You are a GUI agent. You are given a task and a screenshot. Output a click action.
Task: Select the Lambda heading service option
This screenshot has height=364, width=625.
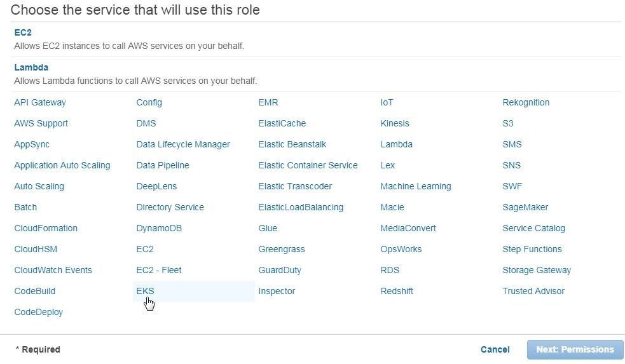(31, 67)
